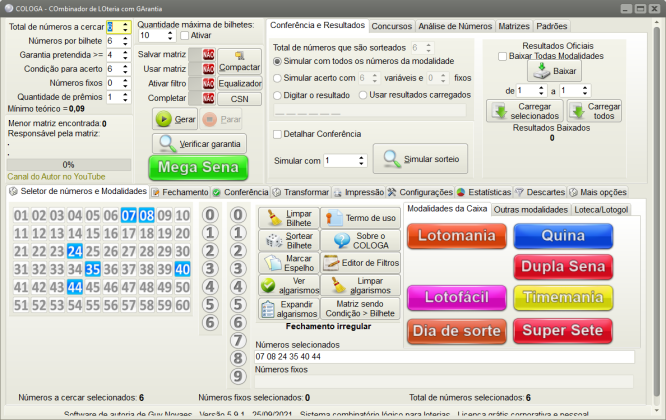Choose the Quina modality button

563,236
